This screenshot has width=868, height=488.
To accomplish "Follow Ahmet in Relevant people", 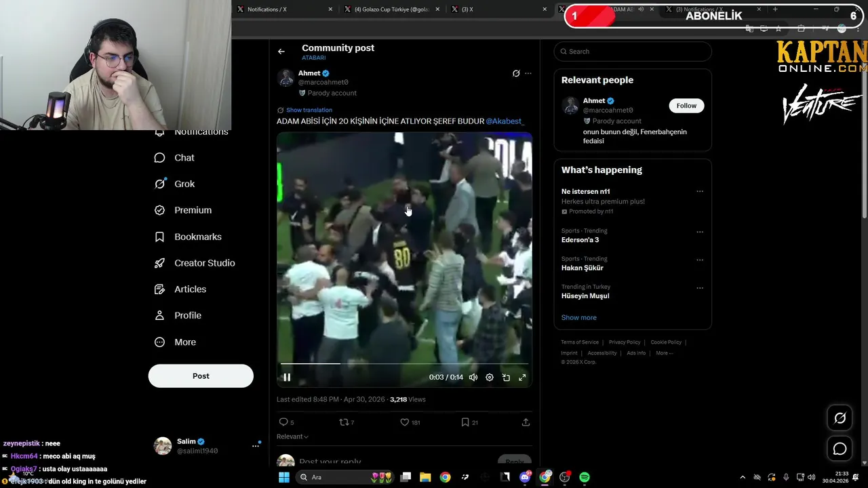I will (x=686, y=106).
